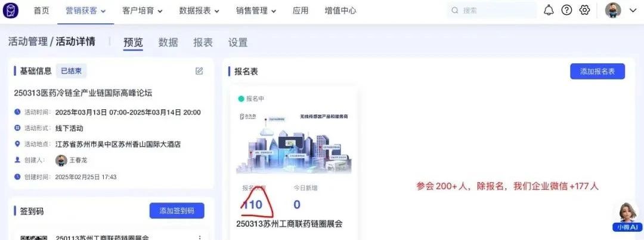
Task: Open the settings gear icon
Action: pyautogui.click(x=584, y=10)
